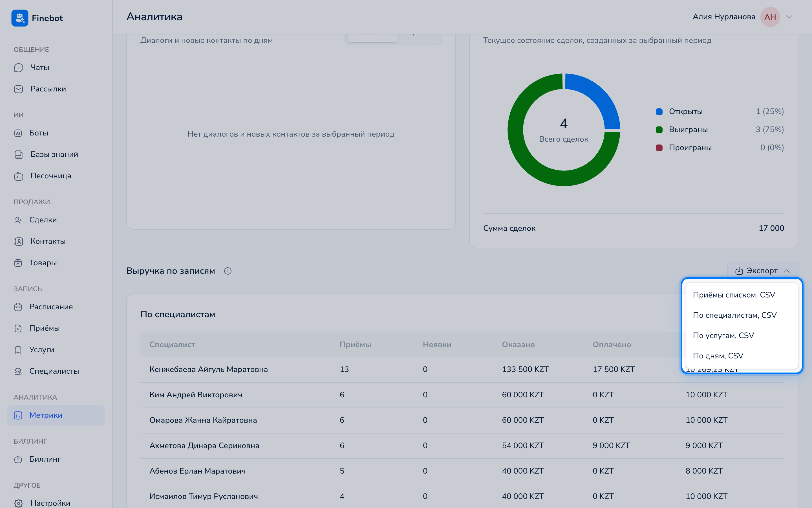Select По услугам, CSV export option
This screenshot has height=508, width=812.
[742, 336]
